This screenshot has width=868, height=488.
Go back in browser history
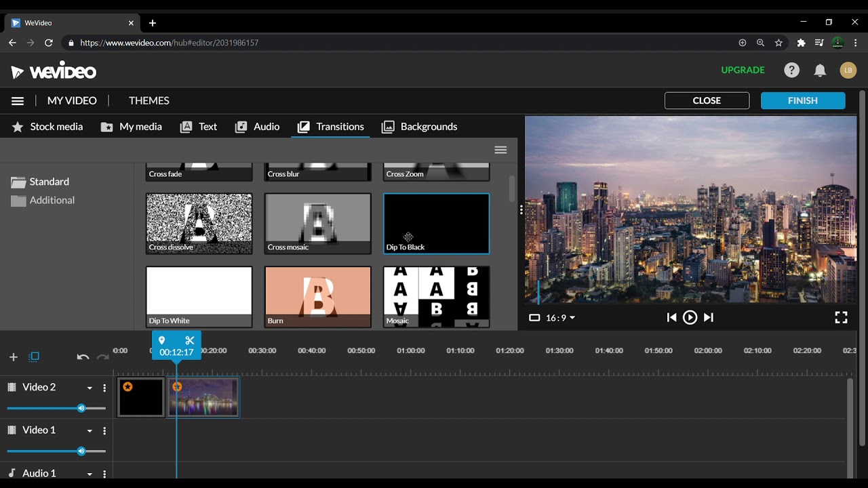[x=12, y=43]
